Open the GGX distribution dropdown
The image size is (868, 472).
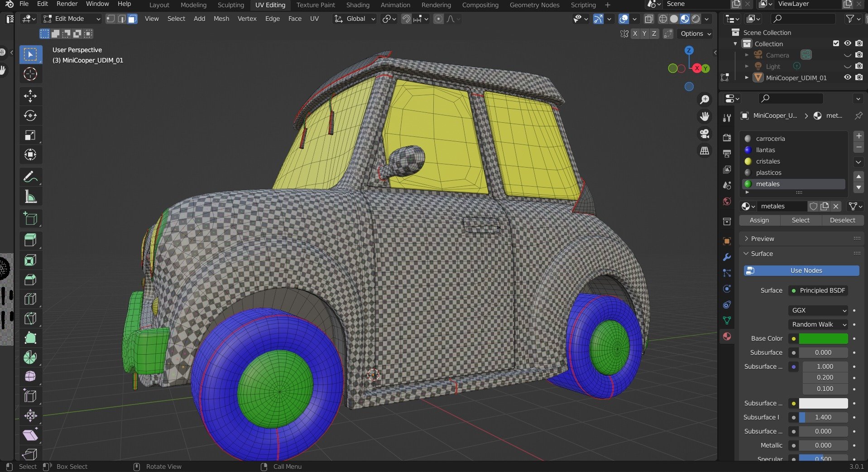pos(818,310)
